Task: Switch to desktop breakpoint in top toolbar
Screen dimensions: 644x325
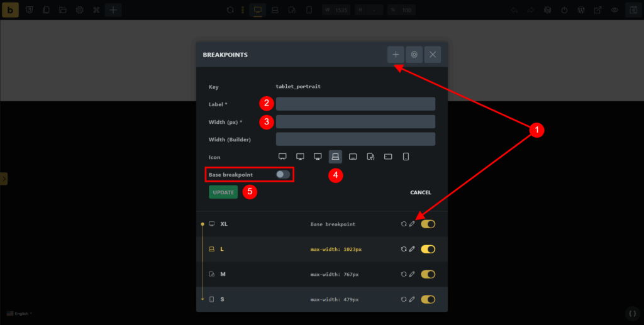Action: tap(257, 10)
